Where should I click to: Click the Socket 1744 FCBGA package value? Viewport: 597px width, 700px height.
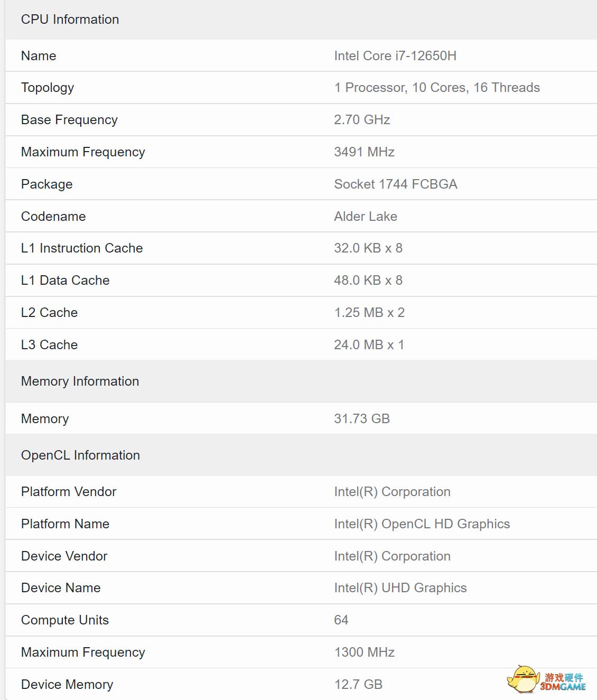(x=395, y=184)
